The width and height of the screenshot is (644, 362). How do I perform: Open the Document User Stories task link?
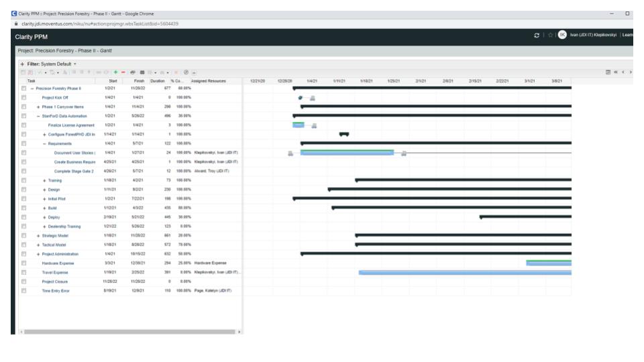point(74,153)
